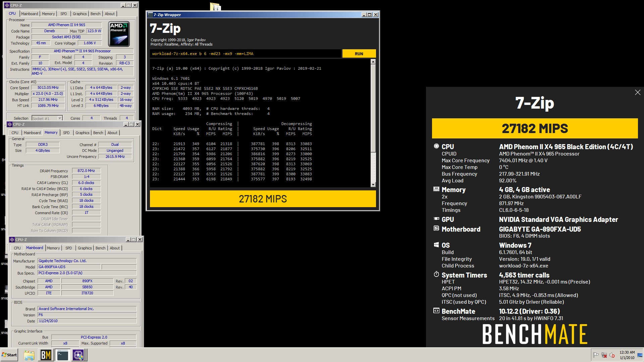This screenshot has width=644, height=362.
Task: Open the muted volume tray icon
Action: click(612, 355)
